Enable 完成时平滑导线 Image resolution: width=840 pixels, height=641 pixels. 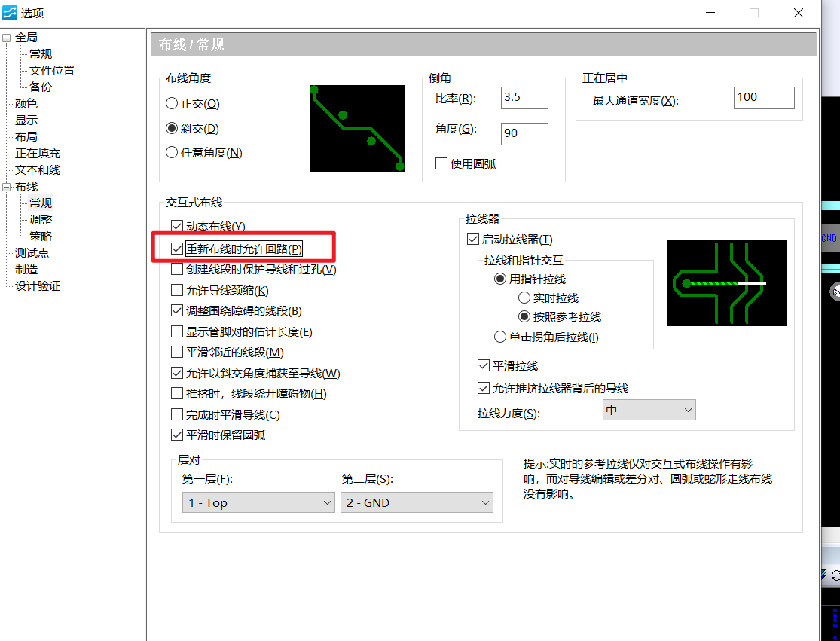pyautogui.click(x=177, y=415)
